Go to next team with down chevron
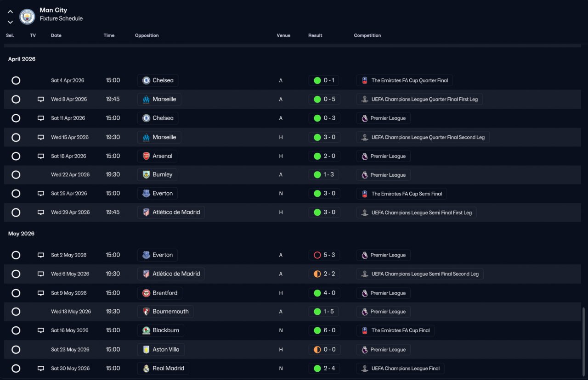The width and height of the screenshot is (588, 380). click(x=10, y=22)
